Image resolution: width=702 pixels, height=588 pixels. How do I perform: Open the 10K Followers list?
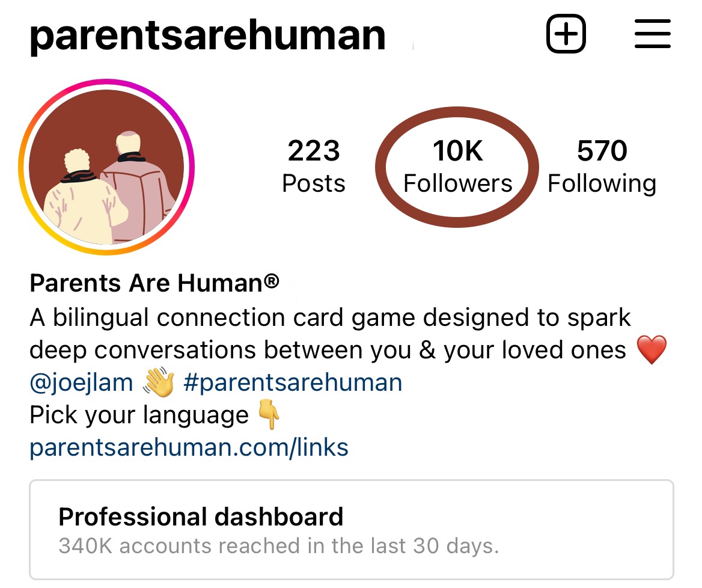(x=457, y=166)
